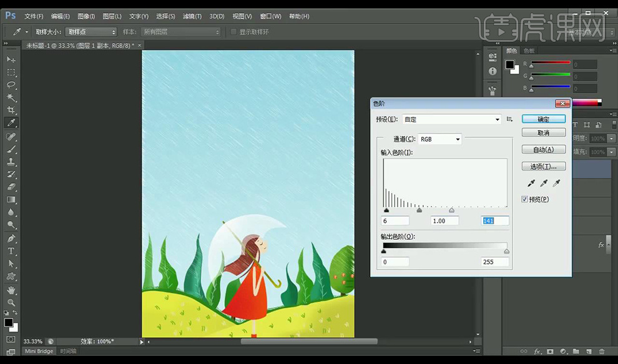Open the 预设 preset dropdown
The image size is (618, 364).
point(452,119)
